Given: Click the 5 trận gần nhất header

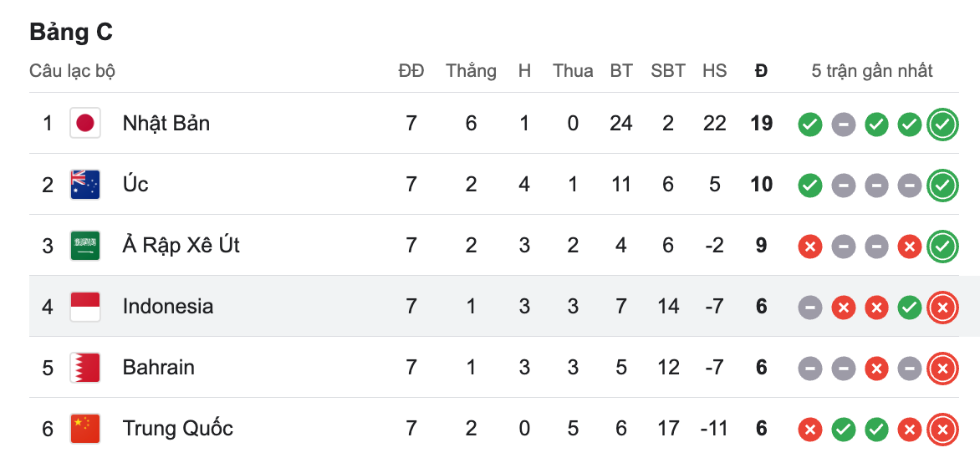Looking at the screenshot, I should [x=872, y=71].
